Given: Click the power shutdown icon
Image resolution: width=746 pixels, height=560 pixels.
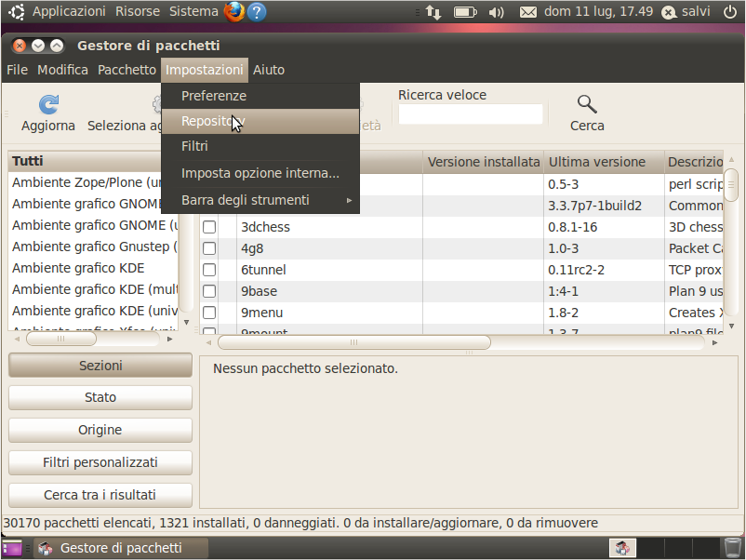Looking at the screenshot, I should 730,11.
